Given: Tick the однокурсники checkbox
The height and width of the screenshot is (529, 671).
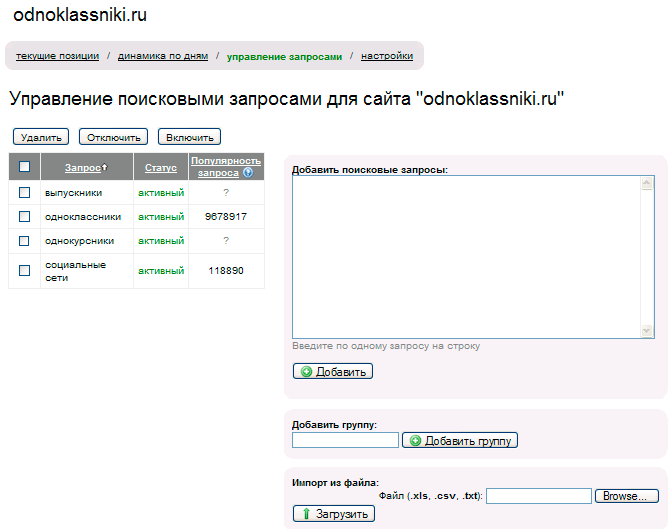Looking at the screenshot, I should click(25, 241).
